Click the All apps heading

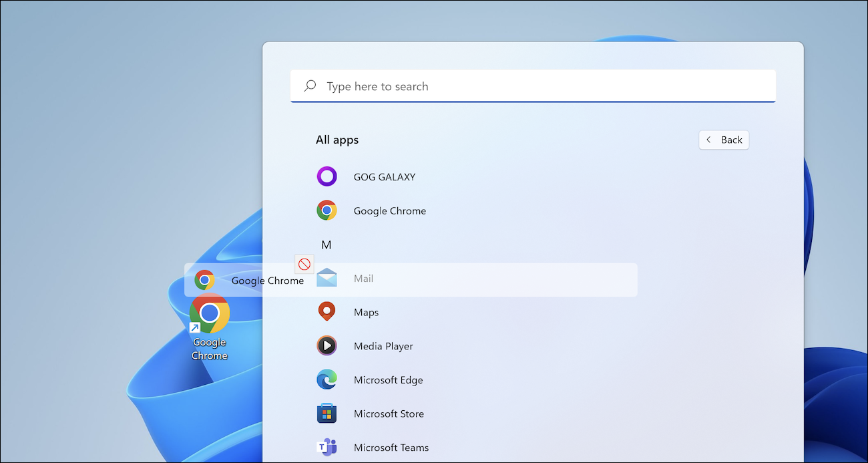[x=337, y=140]
